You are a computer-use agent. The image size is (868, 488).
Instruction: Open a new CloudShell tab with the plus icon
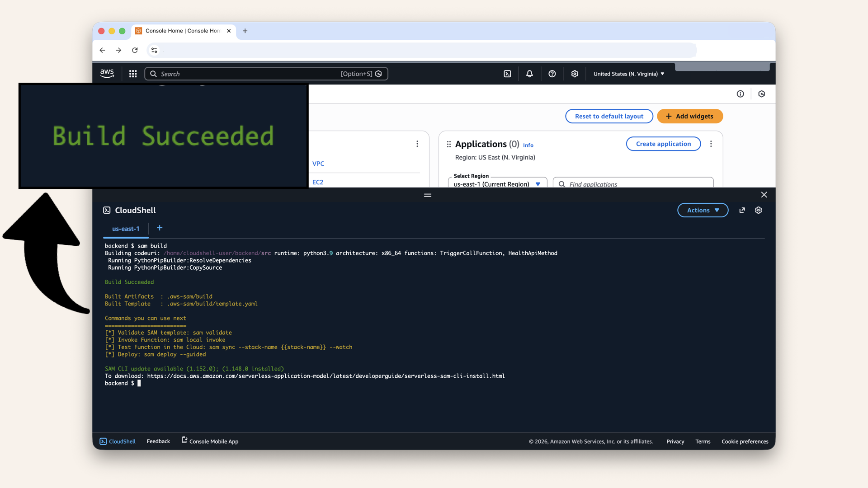[x=159, y=228]
